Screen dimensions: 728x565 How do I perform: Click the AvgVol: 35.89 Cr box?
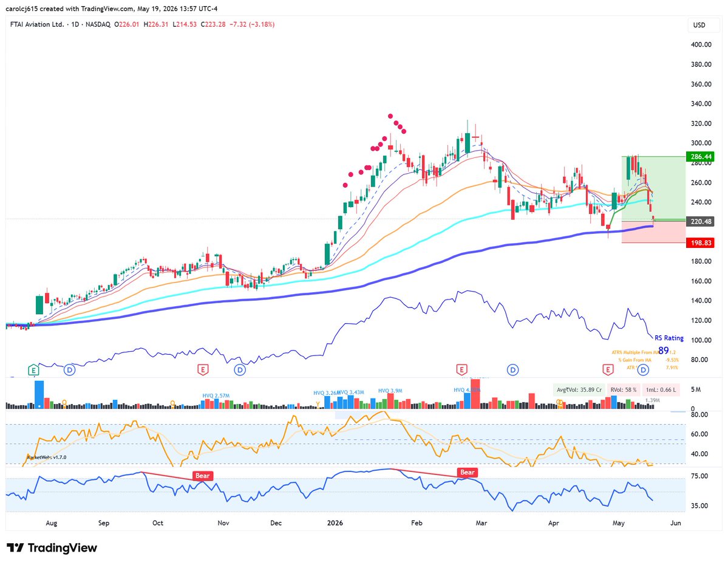tap(579, 390)
